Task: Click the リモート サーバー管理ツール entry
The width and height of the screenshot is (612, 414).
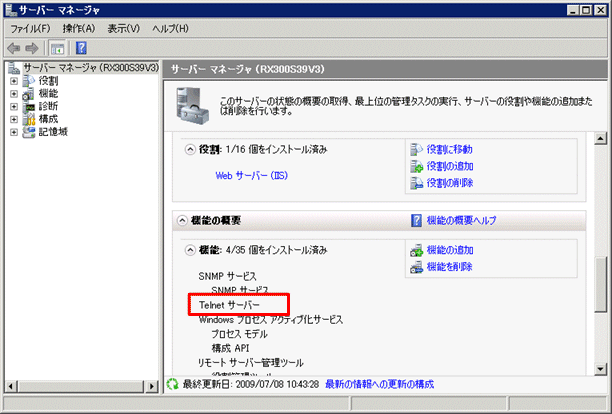Action: pos(251,363)
